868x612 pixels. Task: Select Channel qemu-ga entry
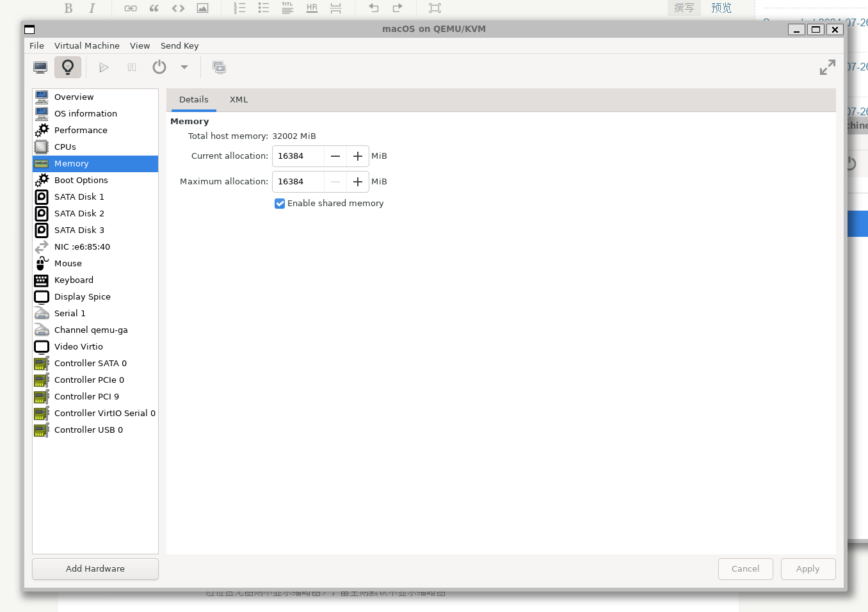click(x=95, y=330)
